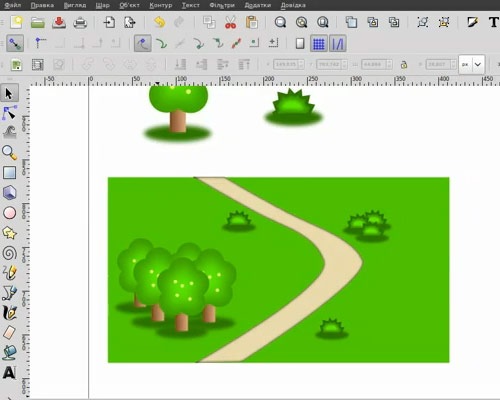Open the Довідка menu
500x400 pixels.
[293, 5]
